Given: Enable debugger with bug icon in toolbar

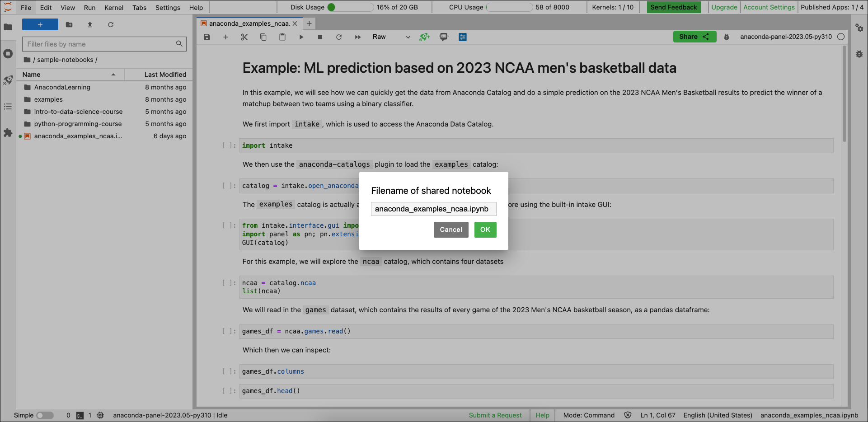Looking at the screenshot, I should (727, 37).
